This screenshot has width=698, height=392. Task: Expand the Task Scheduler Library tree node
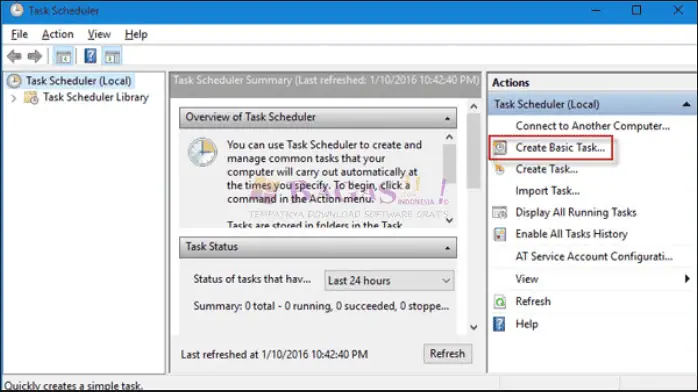pyautogui.click(x=13, y=98)
